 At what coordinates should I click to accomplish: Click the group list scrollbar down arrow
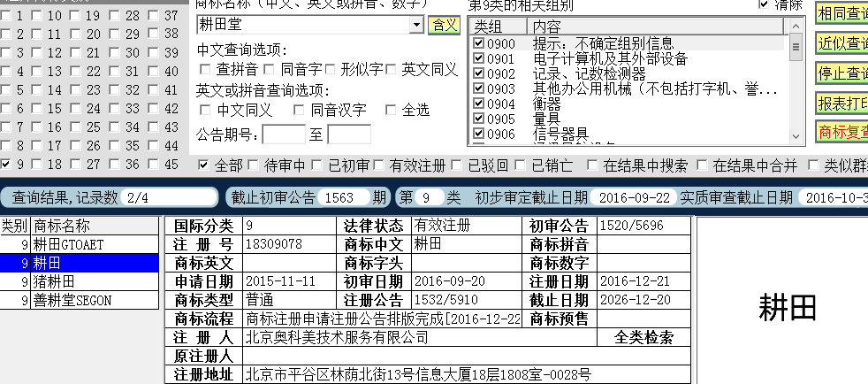[796, 135]
